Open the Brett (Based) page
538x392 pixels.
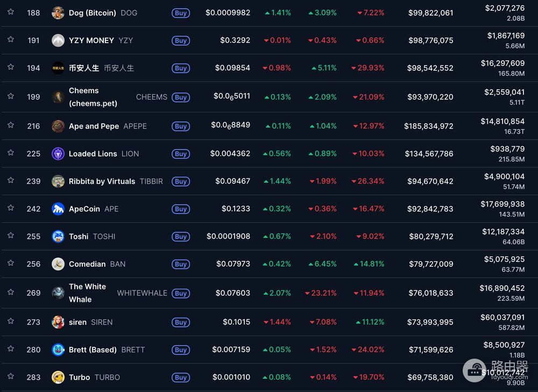click(93, 350)
